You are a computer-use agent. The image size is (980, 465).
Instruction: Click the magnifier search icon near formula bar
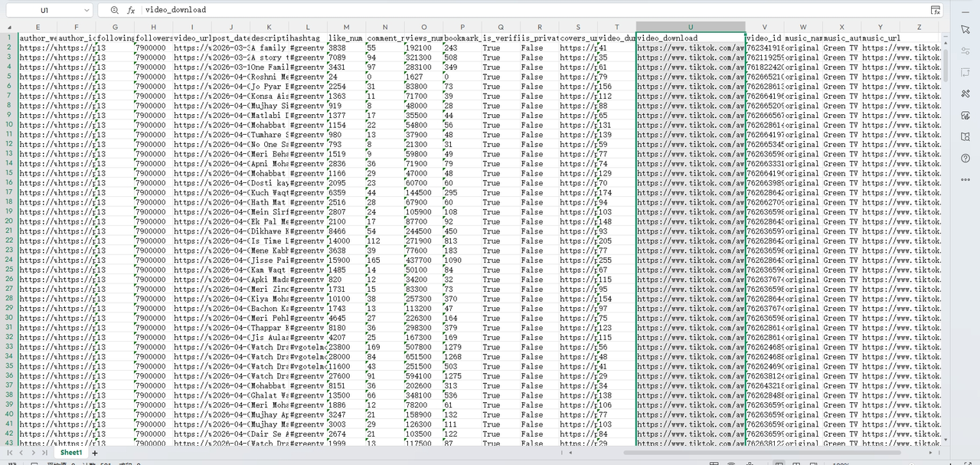point(114,11)
